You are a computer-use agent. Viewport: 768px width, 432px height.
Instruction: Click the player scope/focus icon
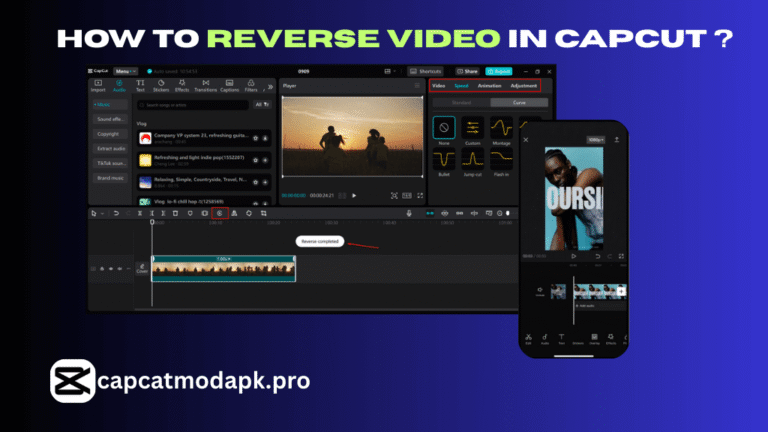394,195
